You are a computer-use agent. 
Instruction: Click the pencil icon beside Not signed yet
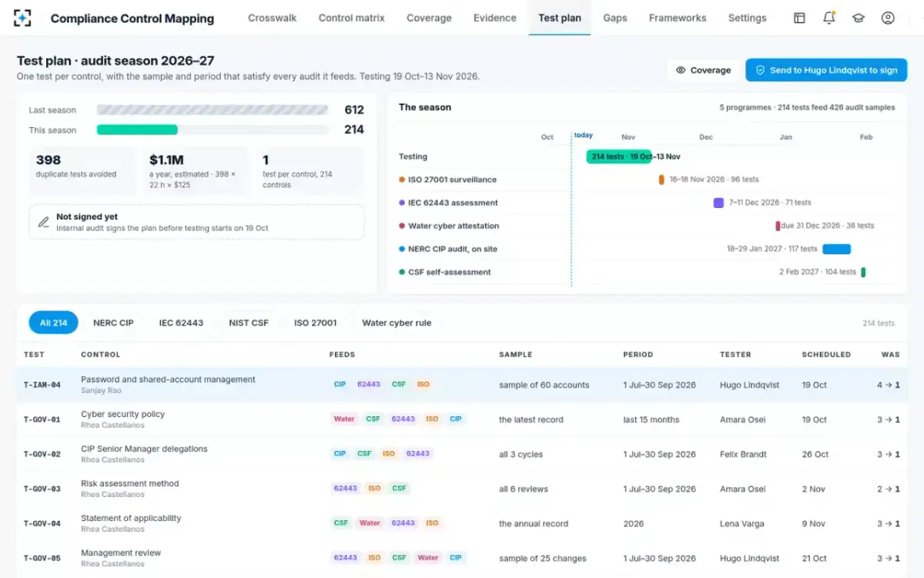[x=43, y=222]
